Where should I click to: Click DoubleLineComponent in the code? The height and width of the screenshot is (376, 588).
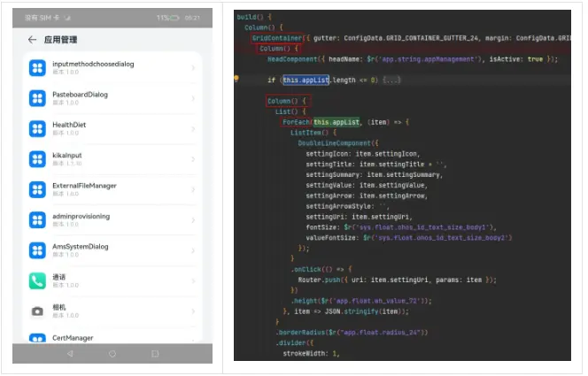tap(336, 144)
